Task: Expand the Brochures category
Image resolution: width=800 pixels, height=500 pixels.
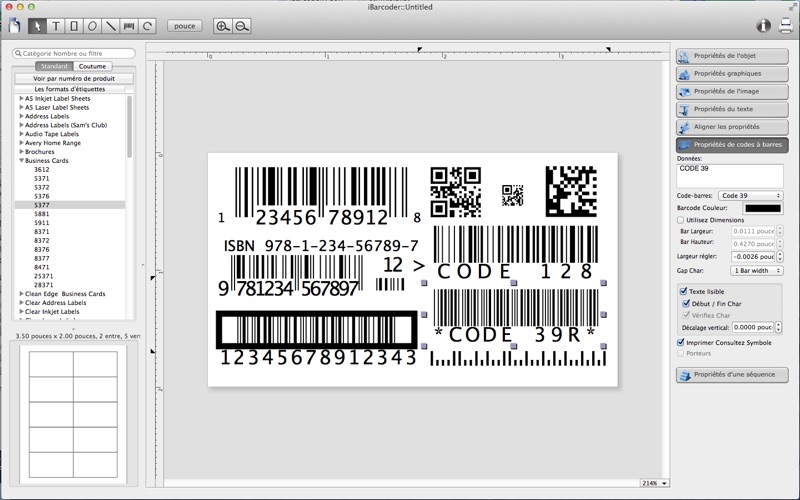Action: (21, 152)
